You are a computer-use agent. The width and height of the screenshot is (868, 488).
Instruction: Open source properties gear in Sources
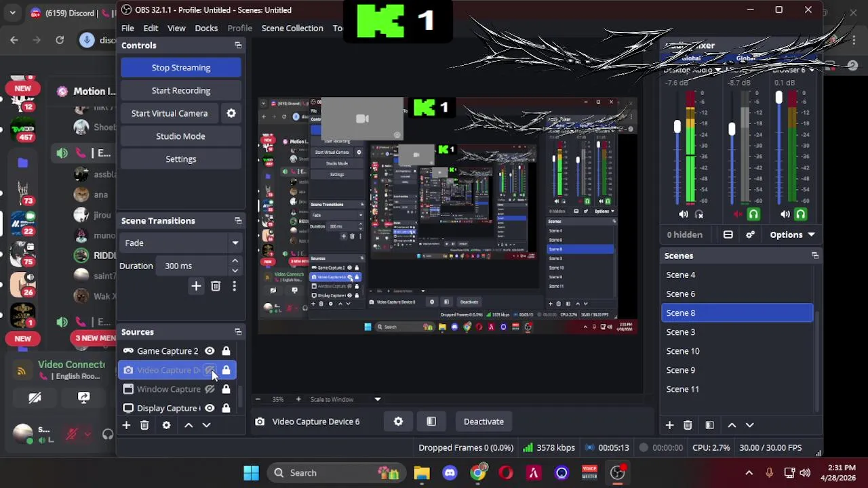[x=166, y=425]
